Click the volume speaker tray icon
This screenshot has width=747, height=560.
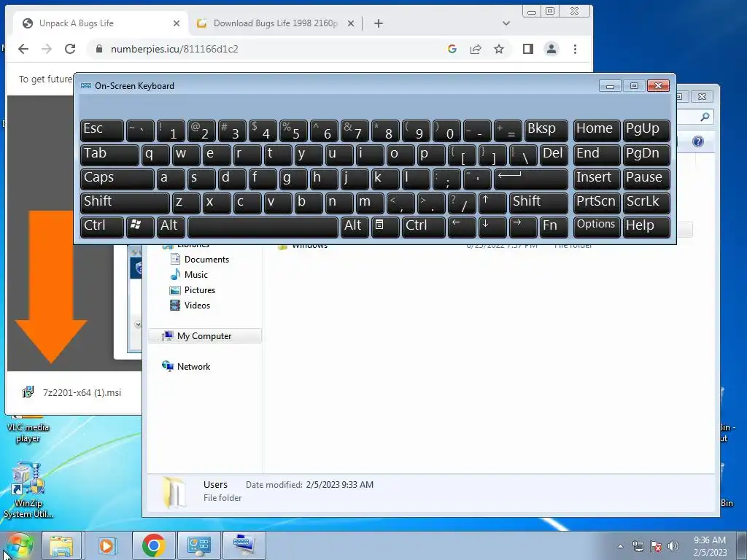click(x=673, y=546)
